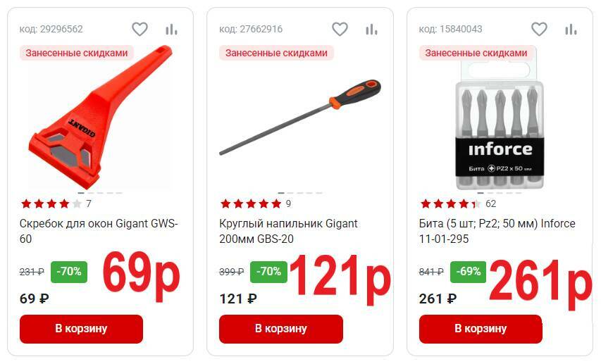Compare the Gigant GBS-20 file via chart icon
Viewport: 601px width, 364px height.
pyautogui.click(x=371, y=30)
